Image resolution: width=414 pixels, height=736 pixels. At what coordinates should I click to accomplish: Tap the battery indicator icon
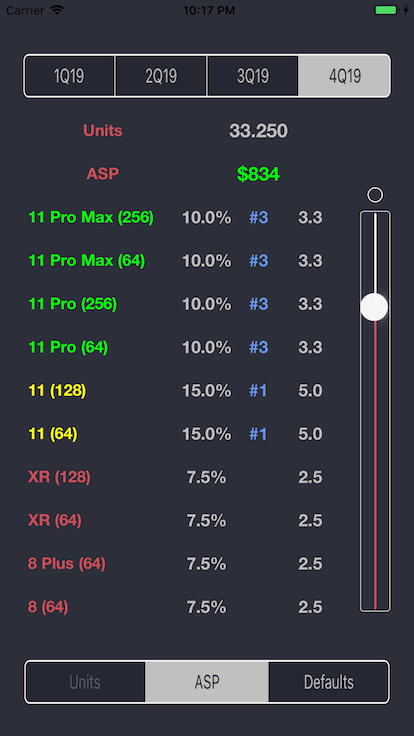pos(386,10)
